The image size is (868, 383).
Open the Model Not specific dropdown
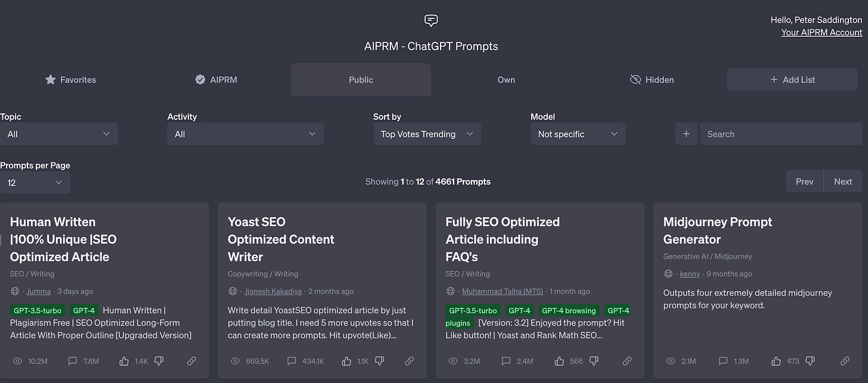tap(578, 134)
